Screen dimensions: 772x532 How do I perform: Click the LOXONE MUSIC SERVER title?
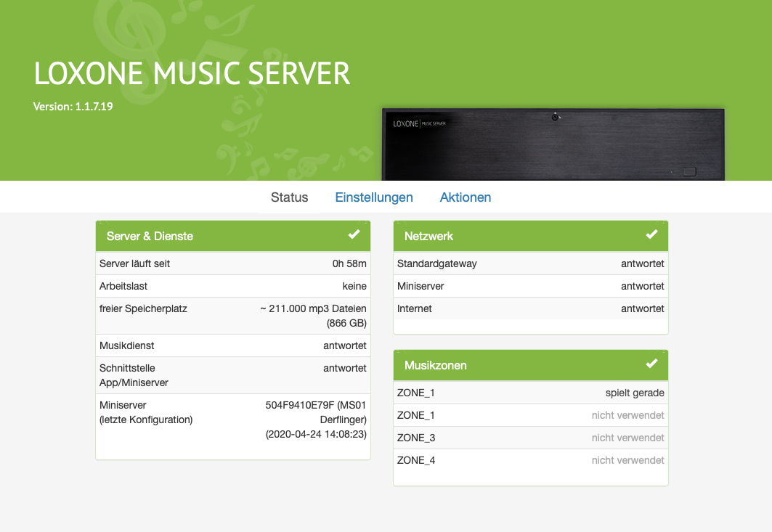tap(192, 74)
